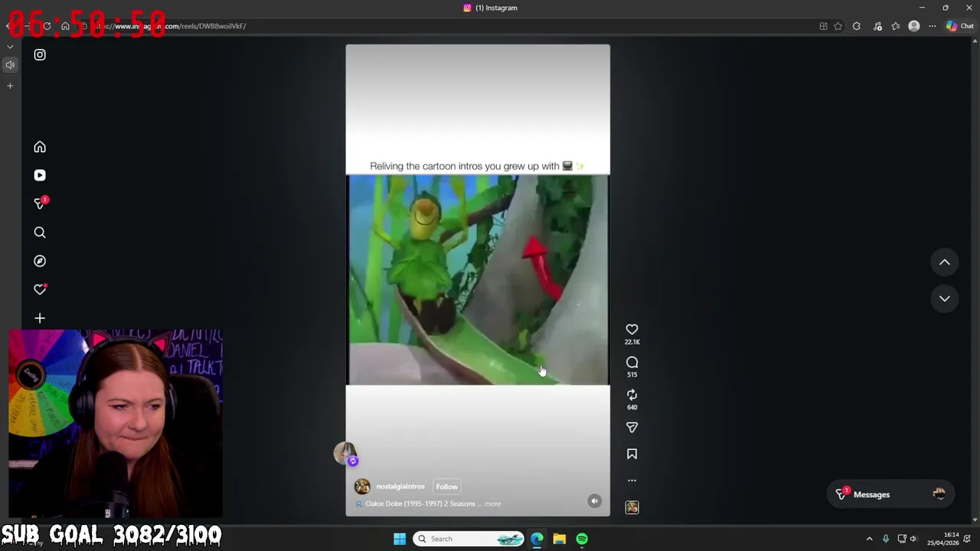Open File Explorer from taskbar
The height and width of the screenshot is (551, 980).
coord(560,539)
